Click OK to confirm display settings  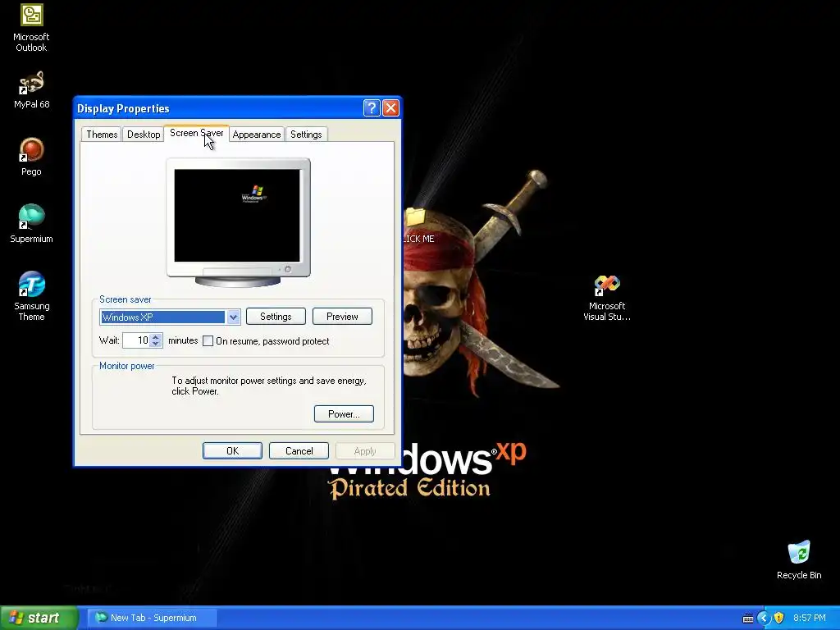(x=232, y=451)
